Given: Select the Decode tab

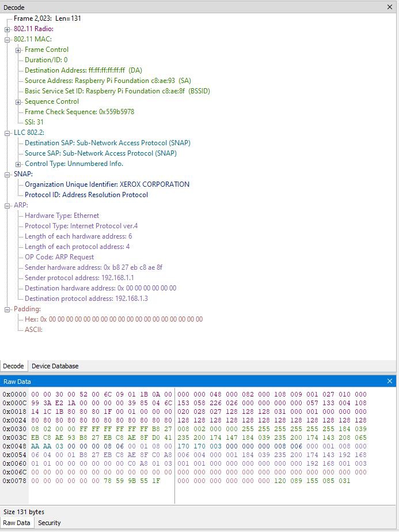Looking at the screenshot, I should point(14,366).
